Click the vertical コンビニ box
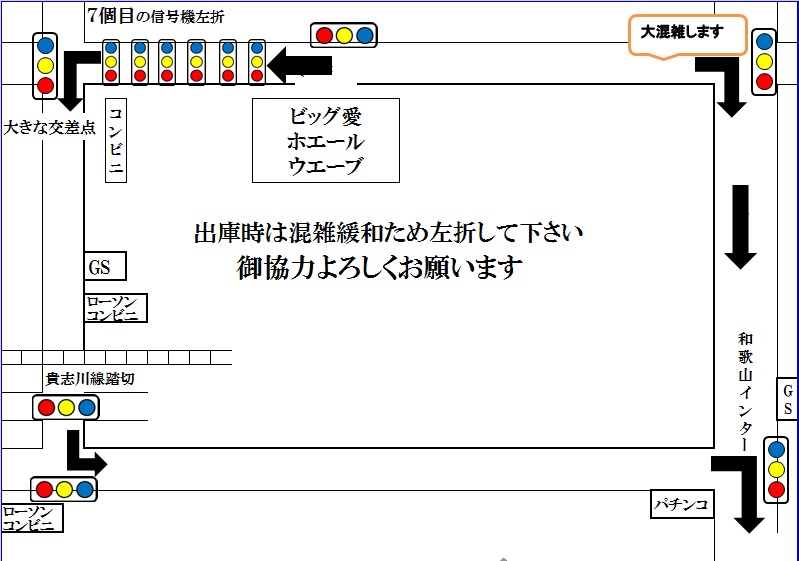Viewport: 799px width, 561px height. pos(116,140)
